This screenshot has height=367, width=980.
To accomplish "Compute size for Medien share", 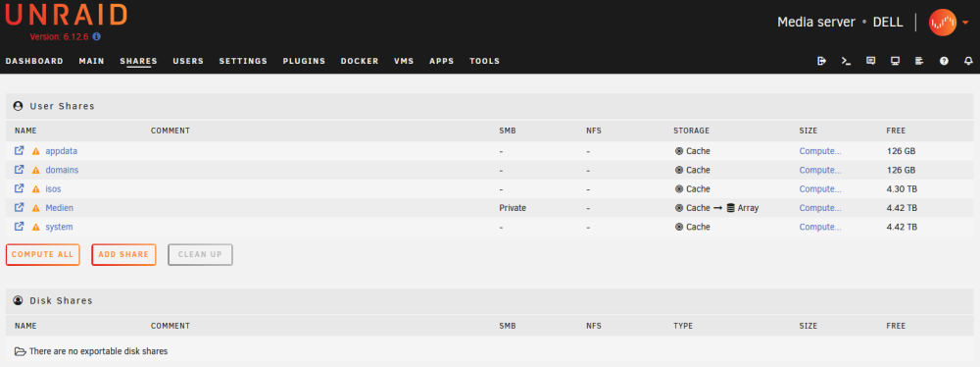I will pyautogui.click(x=820, y=207).
